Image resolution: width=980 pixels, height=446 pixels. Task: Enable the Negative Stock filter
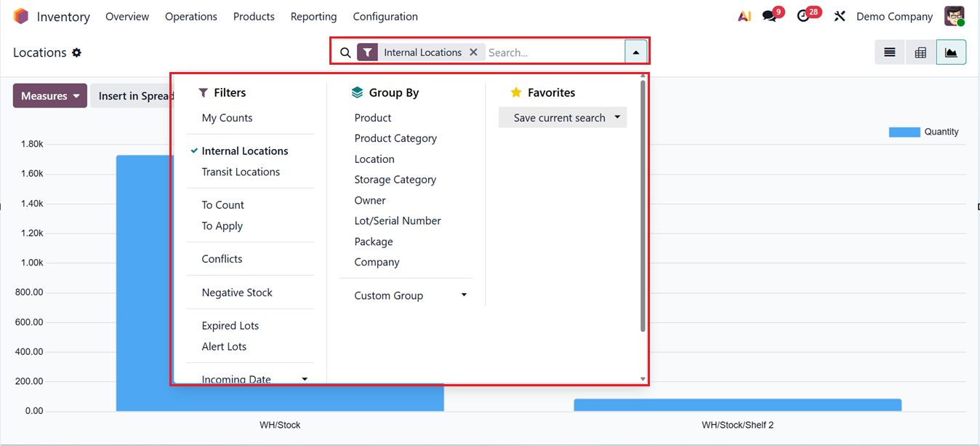[x=236, y=292]
